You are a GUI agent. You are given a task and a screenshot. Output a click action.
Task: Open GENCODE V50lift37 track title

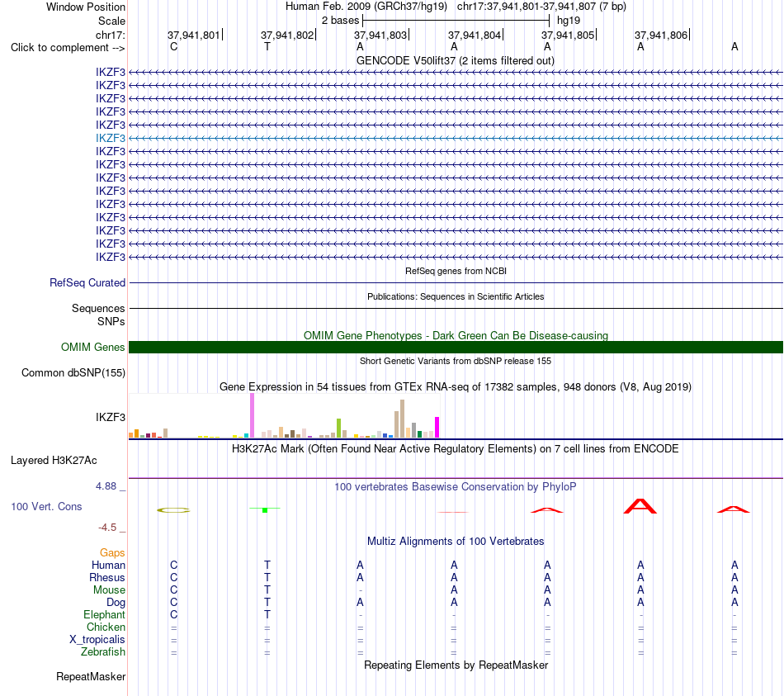click(455, 60)
